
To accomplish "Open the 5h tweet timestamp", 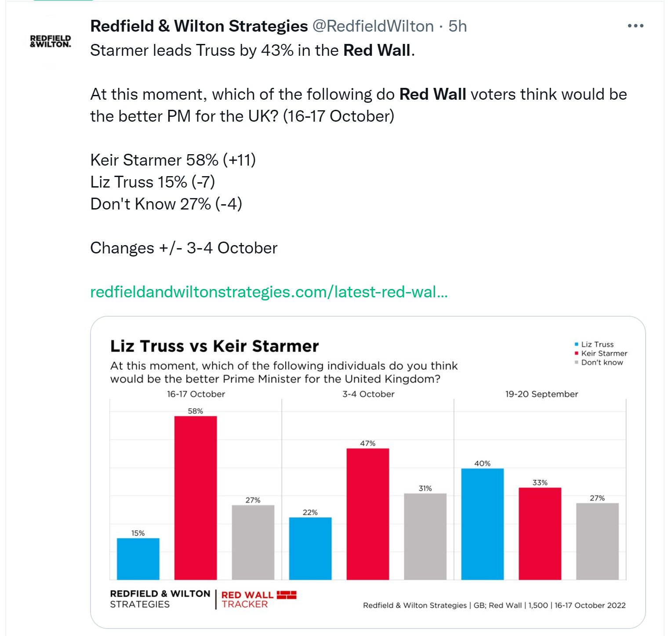I will tap(458, 26).
